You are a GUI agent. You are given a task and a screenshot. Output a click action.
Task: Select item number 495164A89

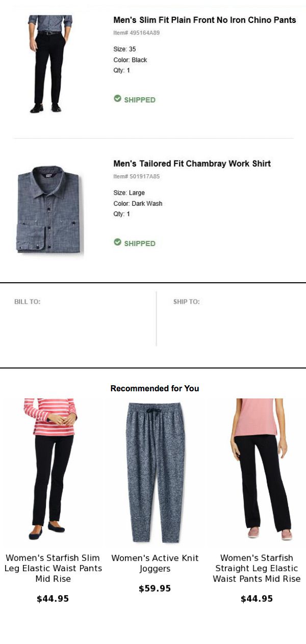pos(137,33)
